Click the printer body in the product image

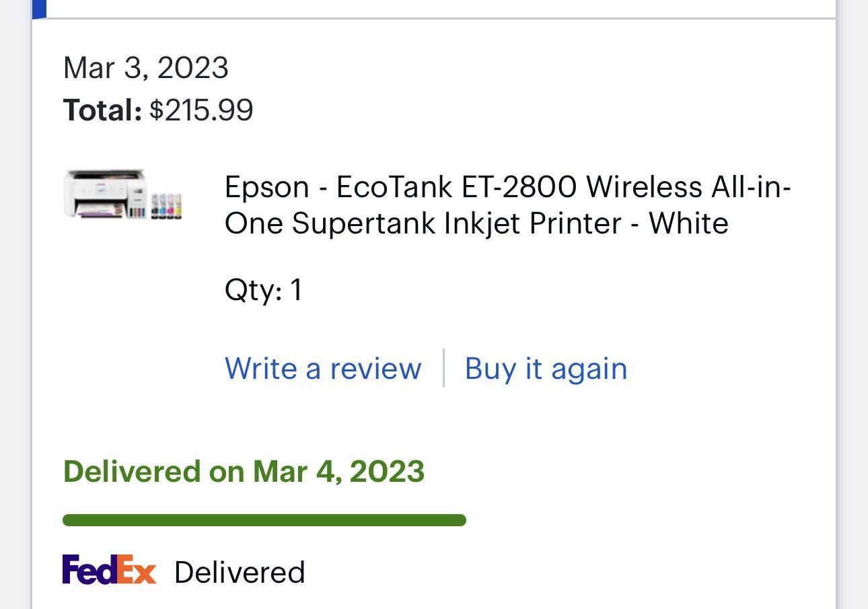(104, 192)
